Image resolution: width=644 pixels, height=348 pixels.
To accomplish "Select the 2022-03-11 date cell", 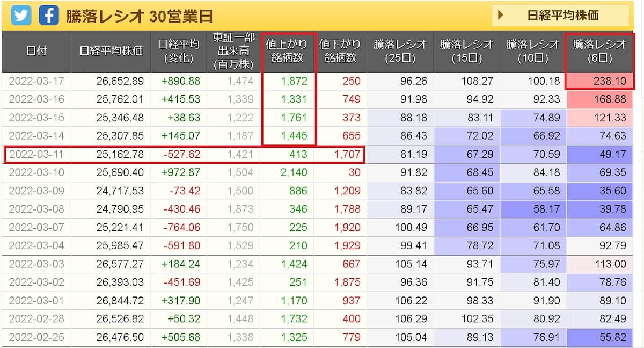I will (x=36, y=155).
